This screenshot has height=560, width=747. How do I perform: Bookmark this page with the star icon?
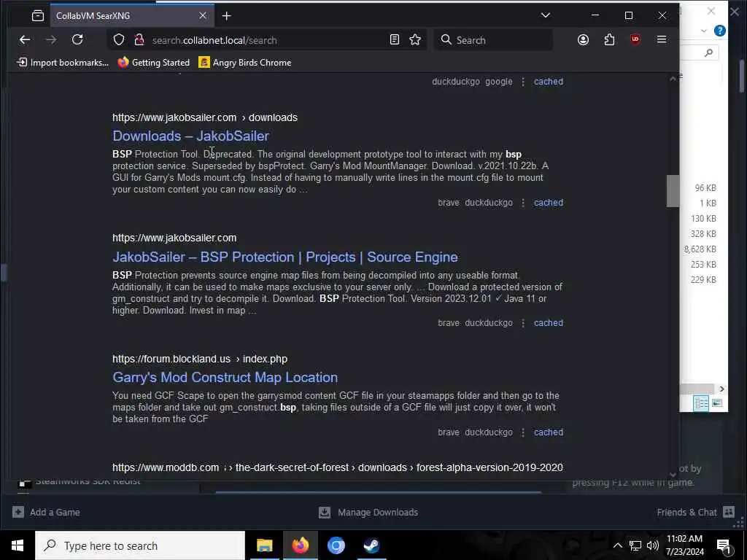tap(415, 40)
